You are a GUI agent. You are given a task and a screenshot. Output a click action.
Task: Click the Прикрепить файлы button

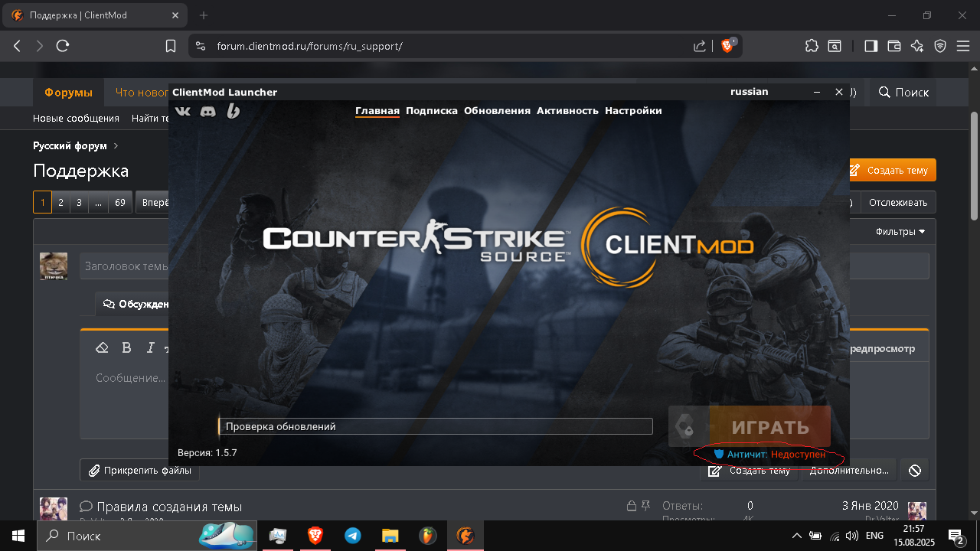pos(140,471)
